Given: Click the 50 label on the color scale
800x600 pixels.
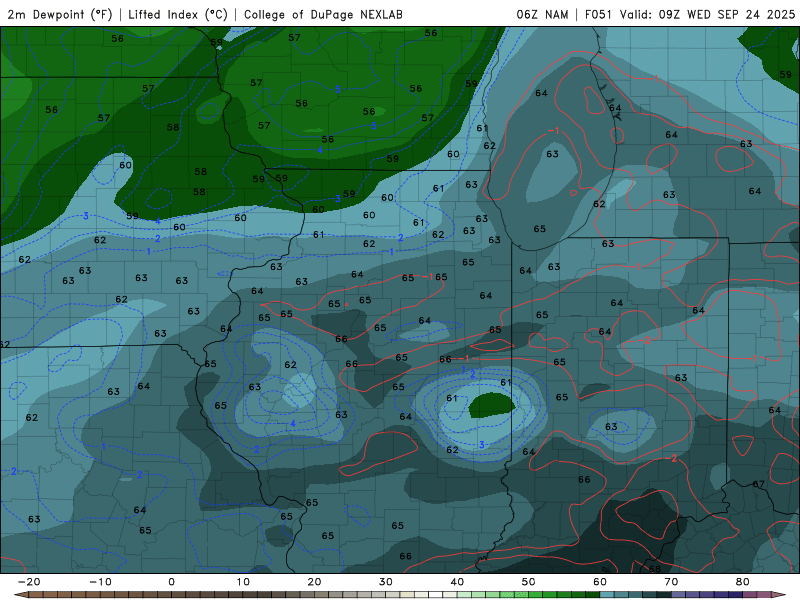Looking at the screenshot, I should 529,582.
